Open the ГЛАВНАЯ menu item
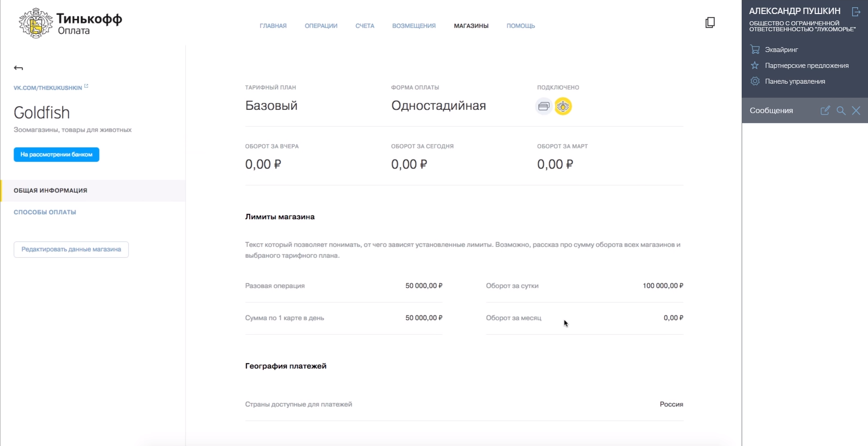Viewport: 868px width, 446px height. [x=273, y=26]
